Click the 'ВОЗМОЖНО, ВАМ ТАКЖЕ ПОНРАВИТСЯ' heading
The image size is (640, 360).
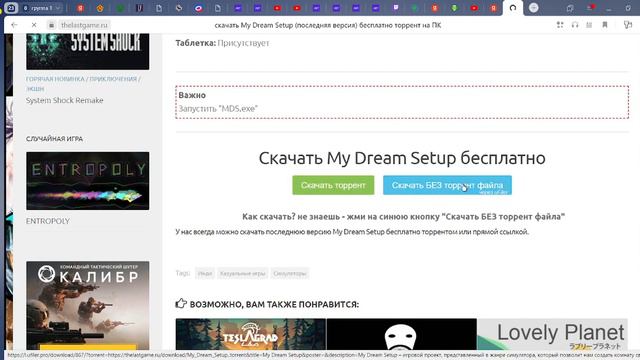point(274,304)
